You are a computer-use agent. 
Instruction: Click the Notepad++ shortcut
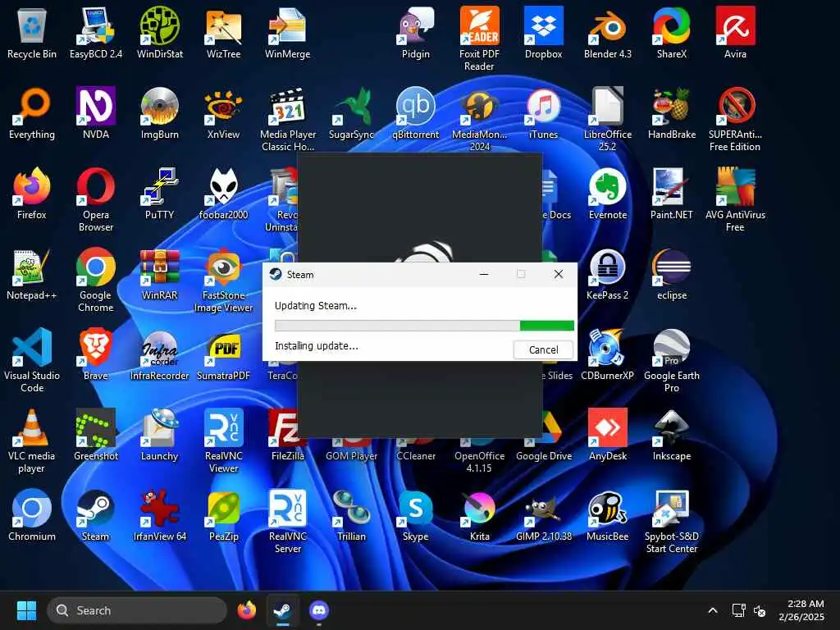click(32, 273)
